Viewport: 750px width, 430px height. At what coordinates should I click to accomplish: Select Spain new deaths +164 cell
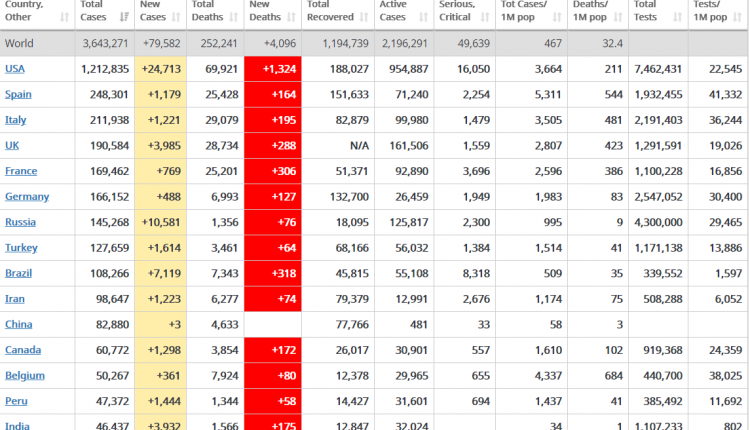click(x=273, y=94)
